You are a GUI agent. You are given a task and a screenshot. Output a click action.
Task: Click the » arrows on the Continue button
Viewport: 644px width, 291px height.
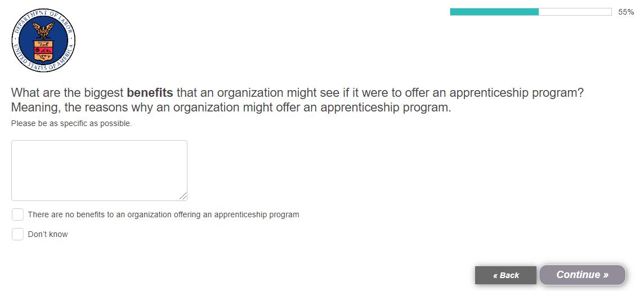coord(606,275)
